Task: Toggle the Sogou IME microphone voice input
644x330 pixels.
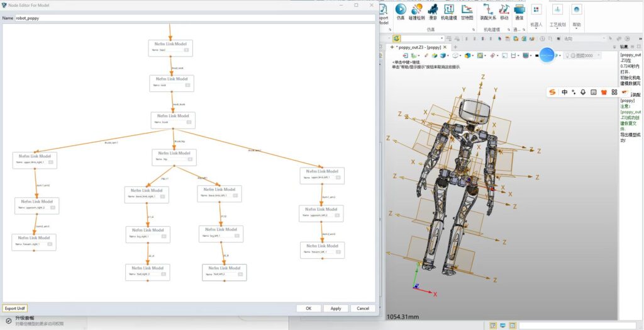Action: [584, 92]
